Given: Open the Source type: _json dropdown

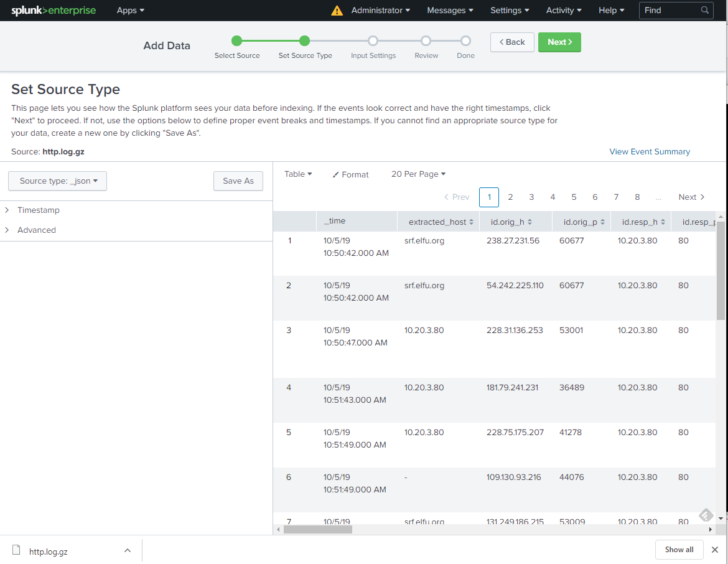Looking at the screenshot, I should coord(58,181).
